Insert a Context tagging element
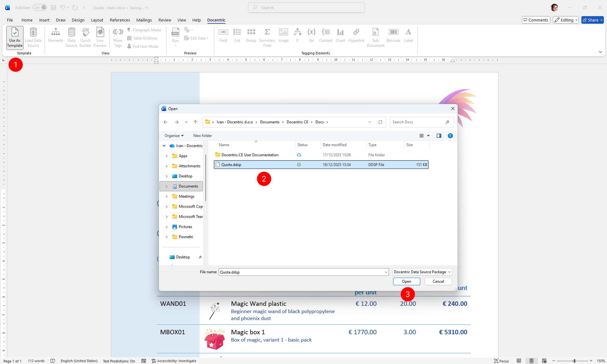The width and height of the screenshot is (607, 364). click(326, 35)
